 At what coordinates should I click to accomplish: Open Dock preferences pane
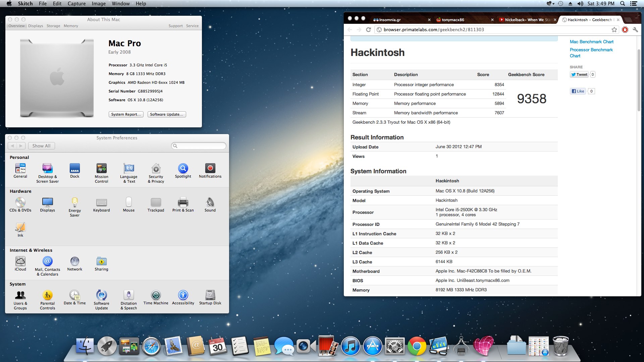click(75, 171)
